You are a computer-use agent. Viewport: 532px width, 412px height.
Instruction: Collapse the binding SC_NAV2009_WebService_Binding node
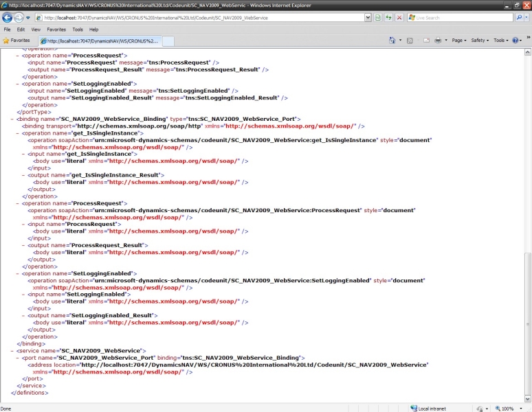click(x=12, y=119)
